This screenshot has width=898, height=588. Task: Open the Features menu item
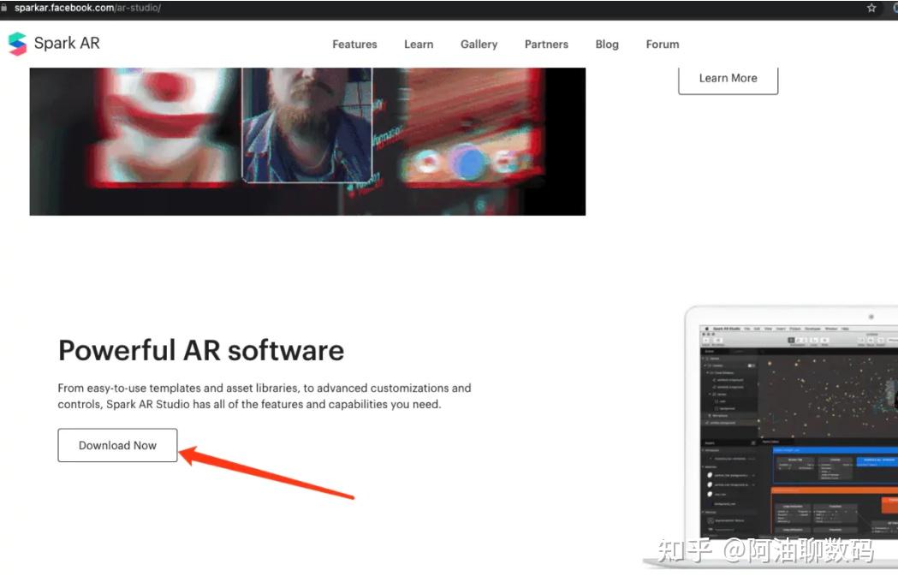tap(354, 45)
